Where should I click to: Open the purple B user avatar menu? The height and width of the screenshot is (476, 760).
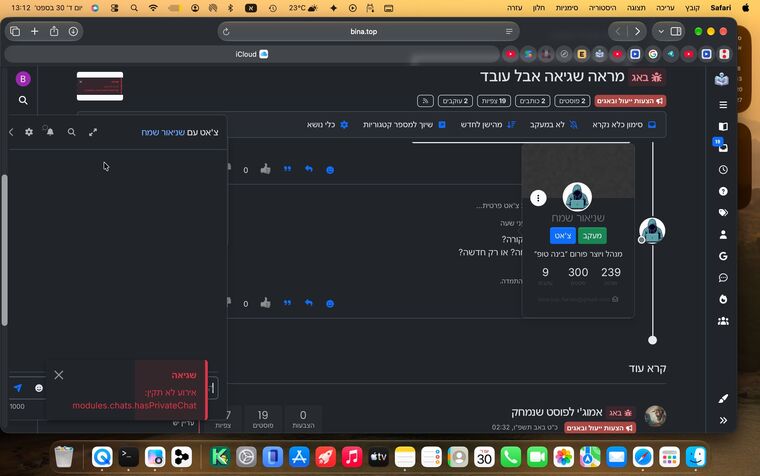[x=23, y=79]
